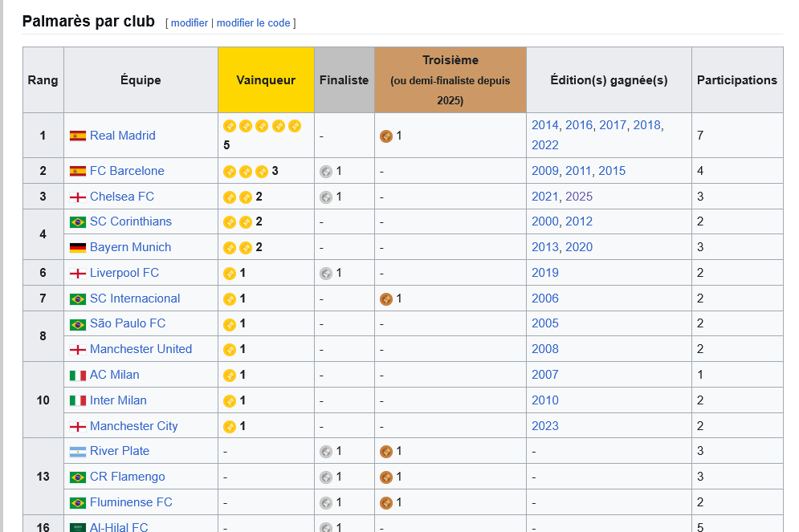Screen dimensions: 799x532
Task: Open the River Plate team link
Action: click(119, 451)
